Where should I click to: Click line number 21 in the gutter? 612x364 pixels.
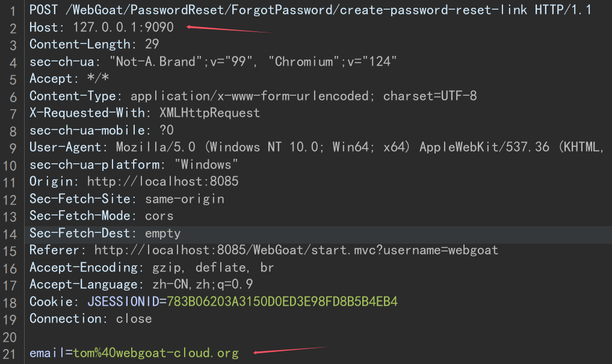pos(10,354)
